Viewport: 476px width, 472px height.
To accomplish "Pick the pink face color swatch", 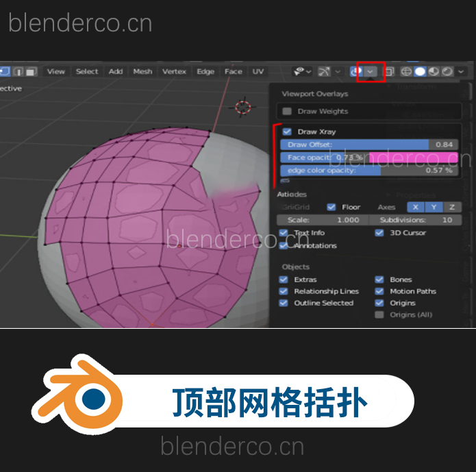I will [413, 158].
